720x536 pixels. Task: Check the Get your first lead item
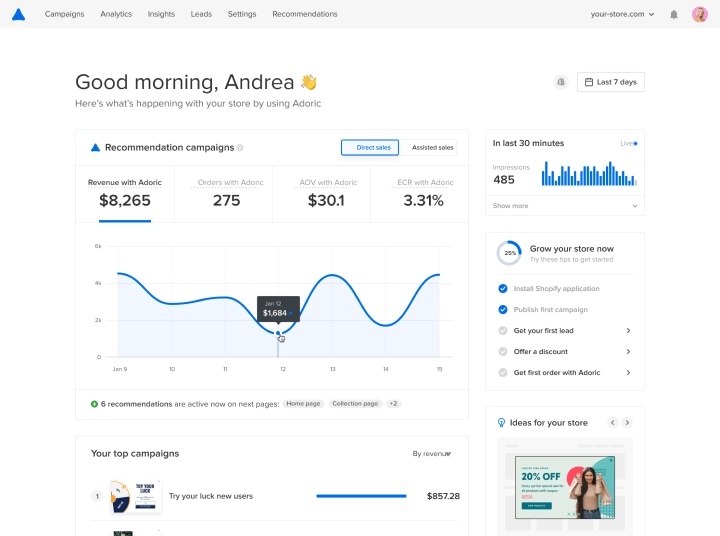tap(503, 331)
